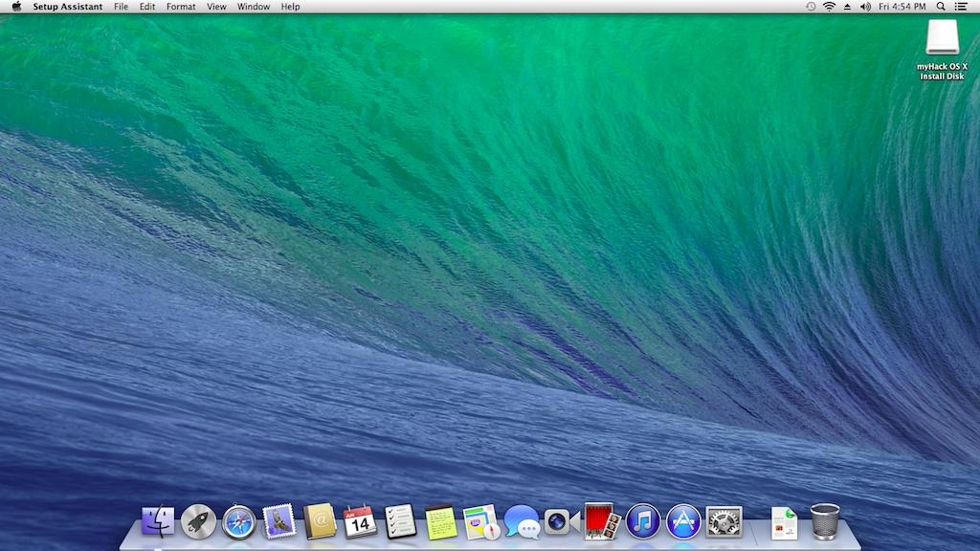Viewport: 980px width, 551px height.
Task: Open the Apple menu
Action: coord(16,7)
